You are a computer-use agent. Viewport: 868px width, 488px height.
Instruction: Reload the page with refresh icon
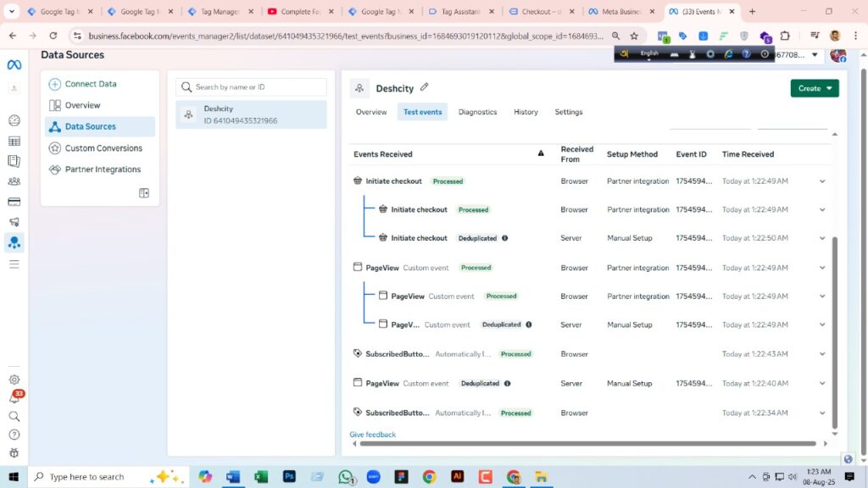pos(53,36)
